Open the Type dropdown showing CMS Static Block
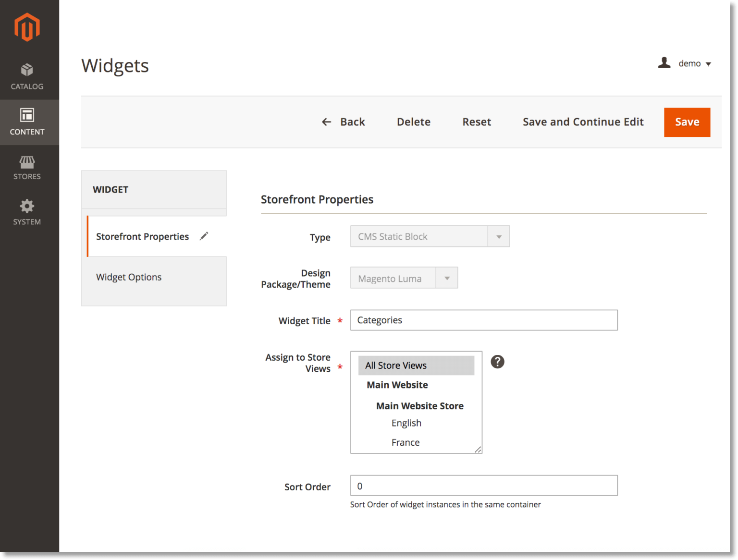This screenshot has height=560, width=738. click(499, 236)
